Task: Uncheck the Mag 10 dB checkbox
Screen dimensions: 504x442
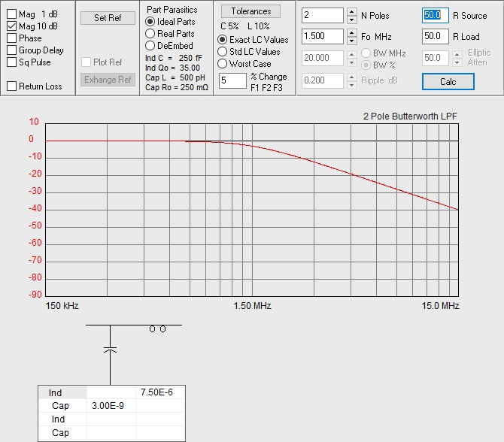Action: [x=11, y=26]
